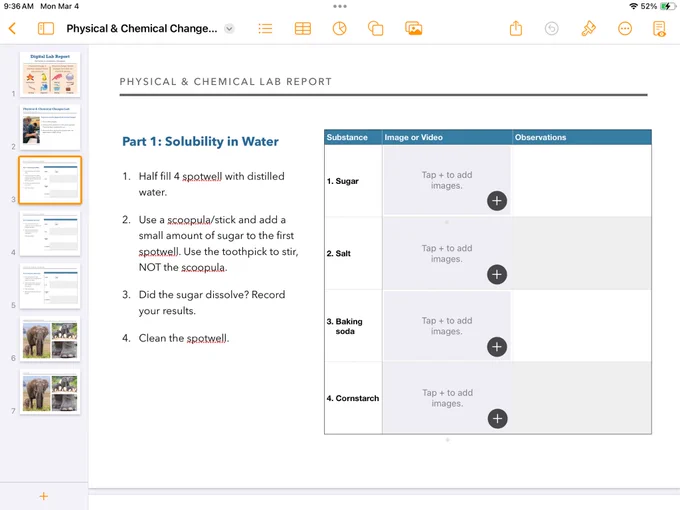This screenshot has width=680, height=510.
Task: Add image to the Baking soda row
Action: (x=497, y=347)
